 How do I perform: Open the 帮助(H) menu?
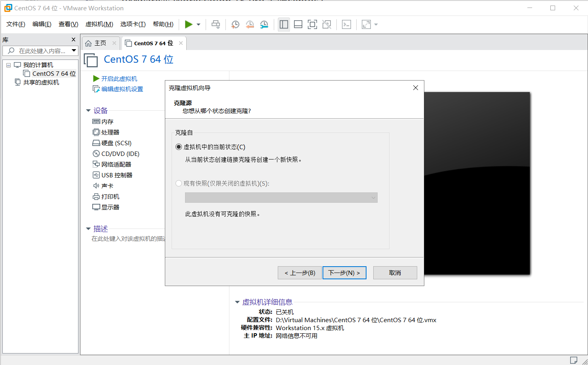(x=163, y=24)
